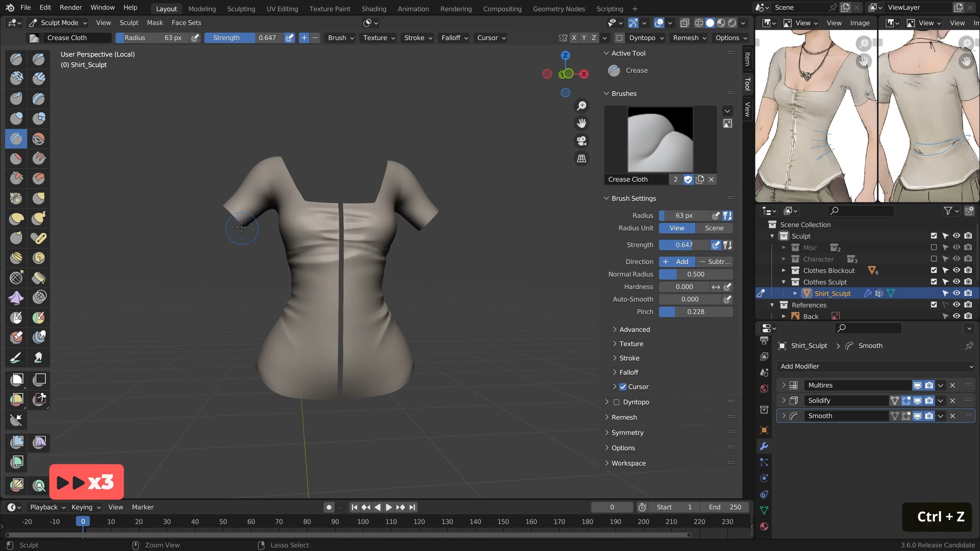The width and height of the screenshot is (980, 551).
Task: Select the Annotate tool
Action: (16, 484)
